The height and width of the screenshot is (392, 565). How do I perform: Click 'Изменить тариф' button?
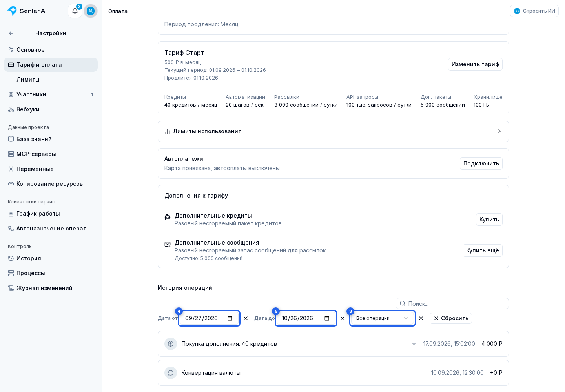(475, 64)
